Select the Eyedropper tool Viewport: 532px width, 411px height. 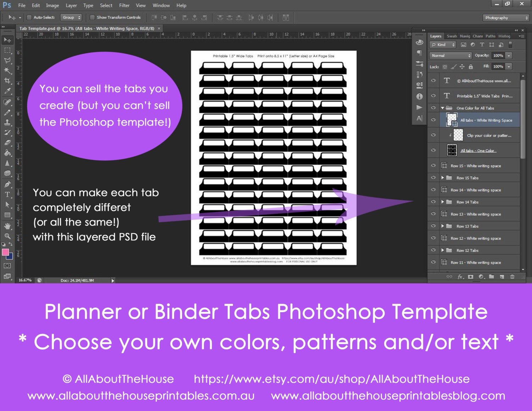click(x=7, y=91)
